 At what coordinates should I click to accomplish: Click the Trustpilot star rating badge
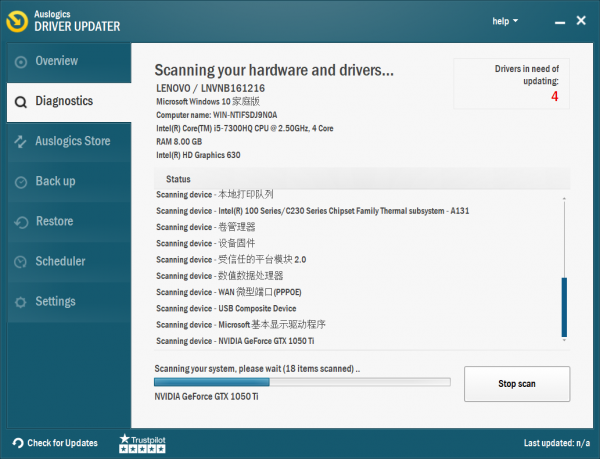tap(142, 443)
